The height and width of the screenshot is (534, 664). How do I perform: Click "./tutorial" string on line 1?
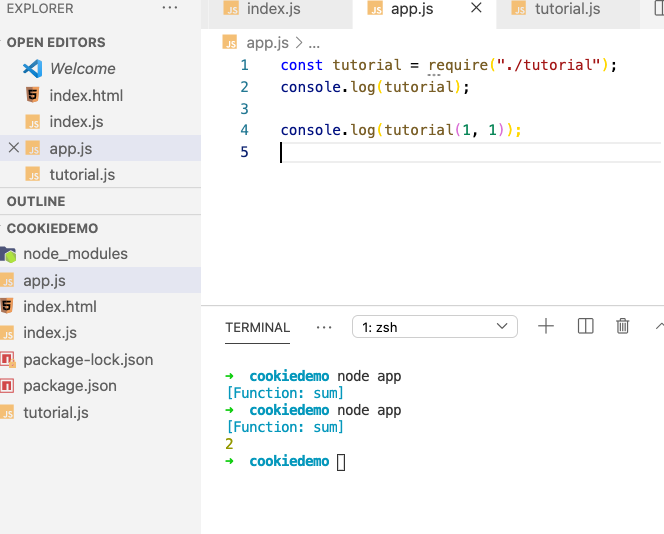[549, 65]
